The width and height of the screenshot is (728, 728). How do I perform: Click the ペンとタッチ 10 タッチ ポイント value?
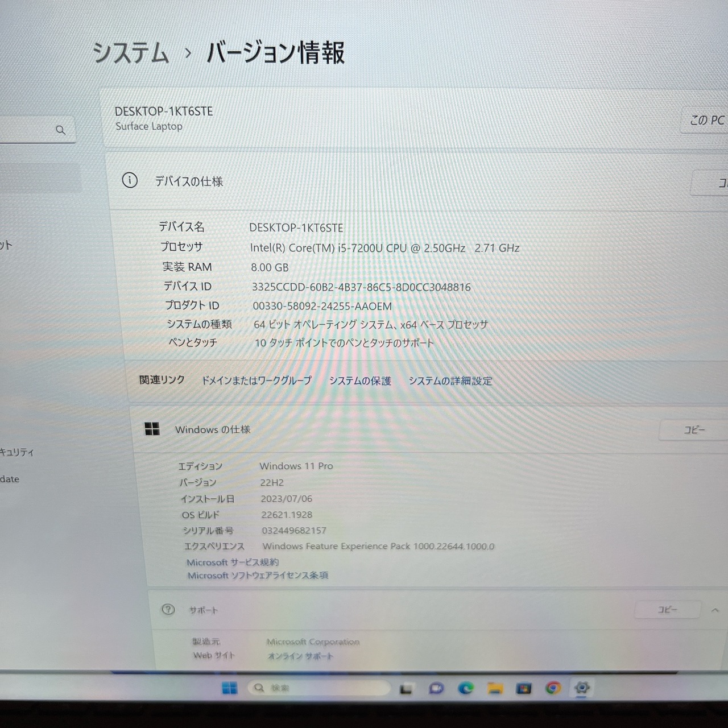click(344, 343)
